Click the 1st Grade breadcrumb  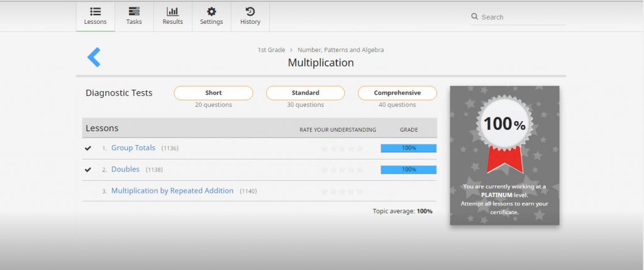pyautogui.click(x=271, y=50)
